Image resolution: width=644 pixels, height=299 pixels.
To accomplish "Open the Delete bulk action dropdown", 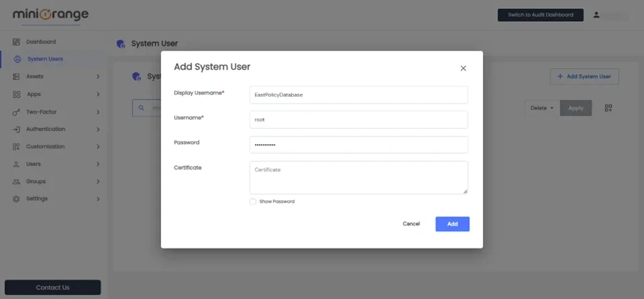I will tap(542, 108).
